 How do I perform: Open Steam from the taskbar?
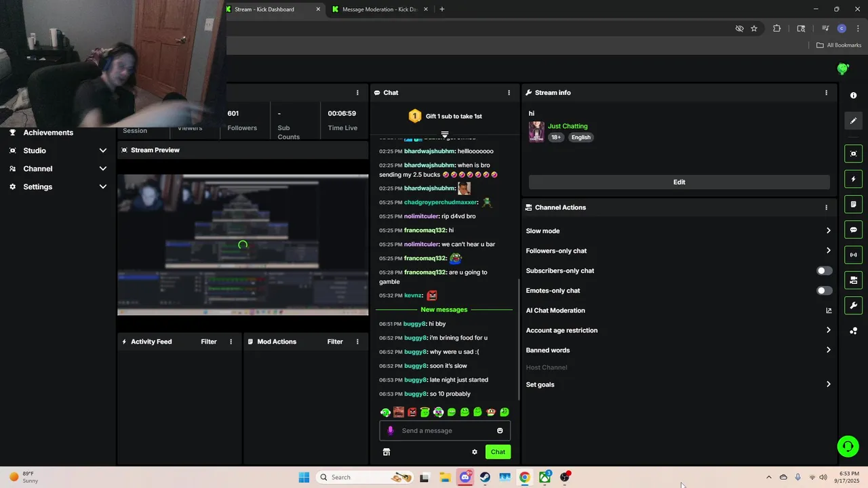tap(485, 477)
